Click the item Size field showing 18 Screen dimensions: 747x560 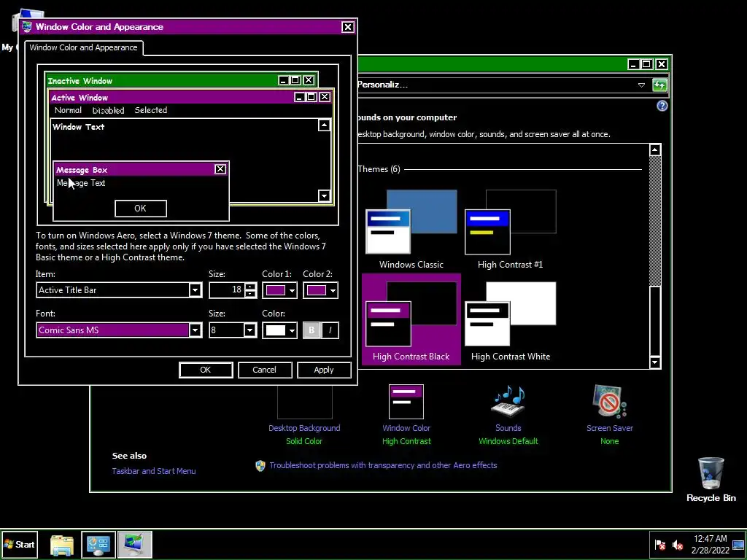tap(227, 290)
